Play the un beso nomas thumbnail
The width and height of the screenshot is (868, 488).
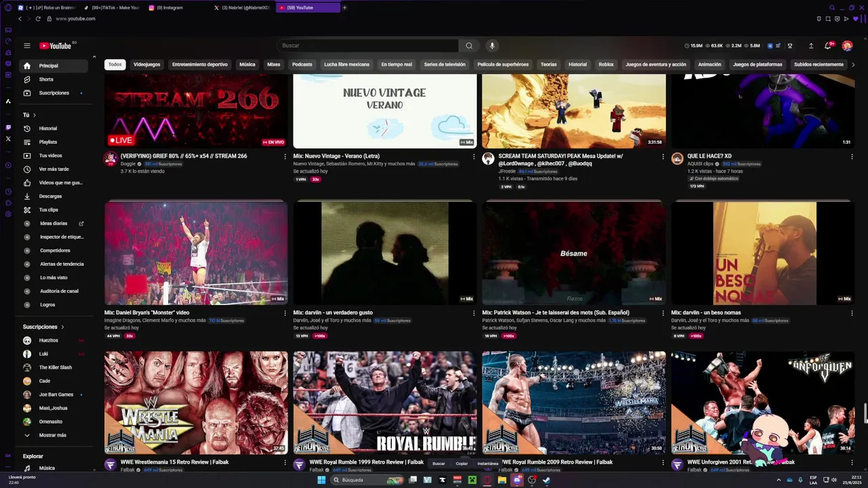click(x=763, y=252)
